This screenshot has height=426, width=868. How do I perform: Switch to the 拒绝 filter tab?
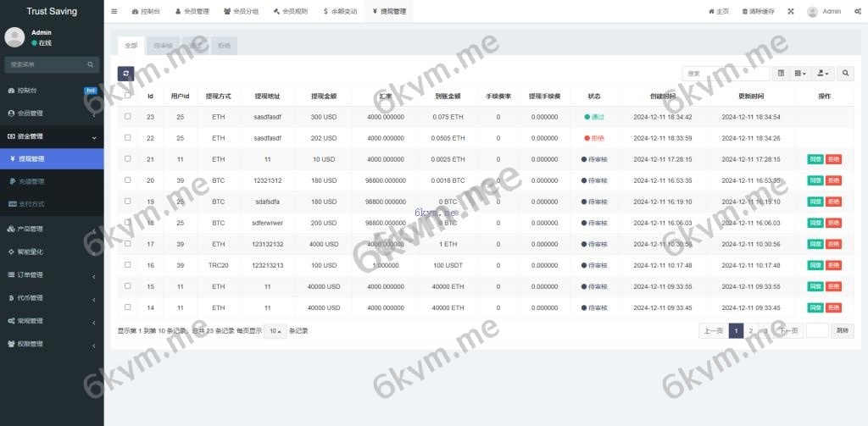tap(224, 46)
